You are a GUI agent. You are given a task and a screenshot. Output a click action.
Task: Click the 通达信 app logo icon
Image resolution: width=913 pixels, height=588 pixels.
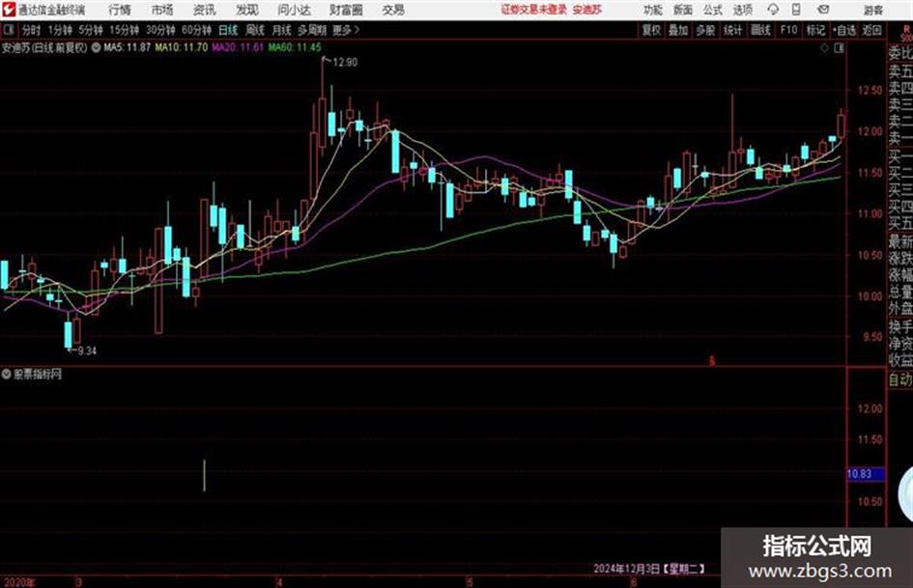pos(8,10)
